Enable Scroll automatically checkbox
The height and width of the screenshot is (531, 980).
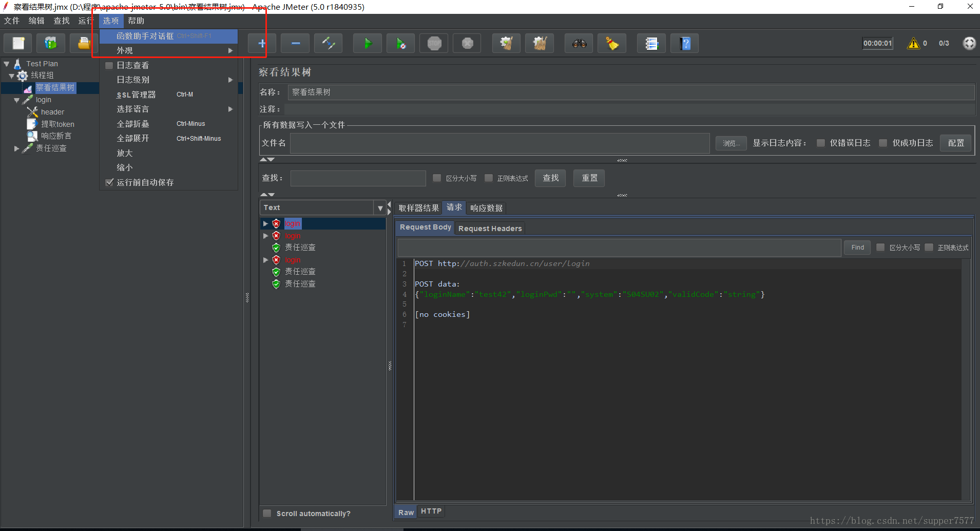pyautogui.click(x=267, y=513)
